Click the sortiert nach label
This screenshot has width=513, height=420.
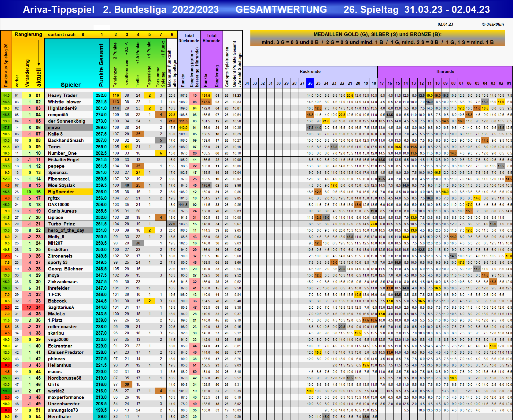coord(62,34)
